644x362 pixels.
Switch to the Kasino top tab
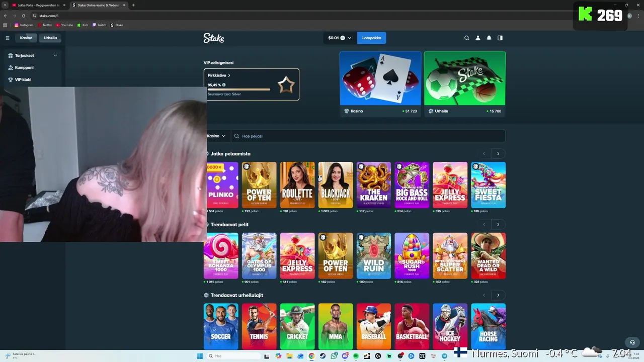[26, 38]
